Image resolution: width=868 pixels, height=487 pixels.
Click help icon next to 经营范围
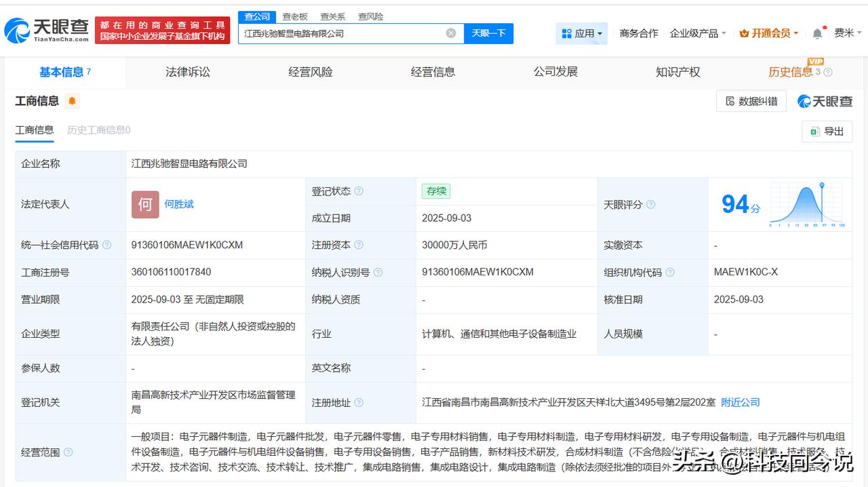pyautogui.click(x=68, y=452)
